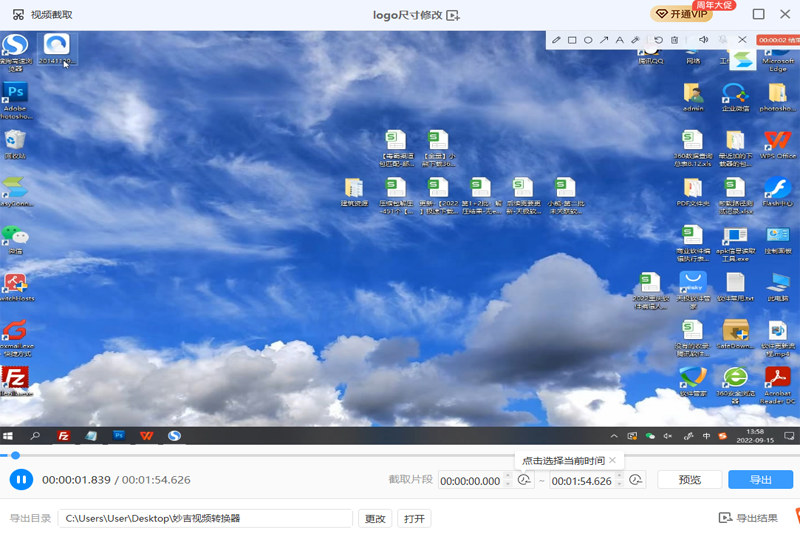Click the clip start time input field
The height and width of the screenshot is (533, 800).
(x=470, y=481)
